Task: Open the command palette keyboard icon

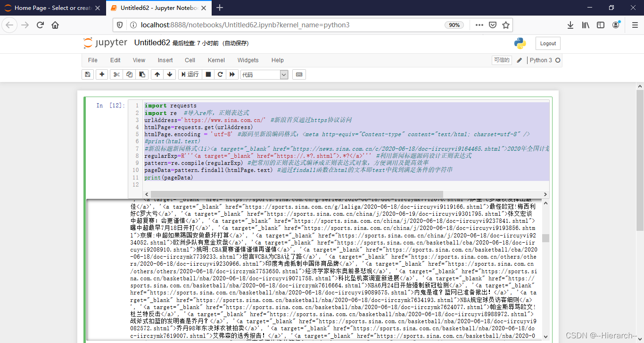Action: pyautogui.click(x=299, y=74)
